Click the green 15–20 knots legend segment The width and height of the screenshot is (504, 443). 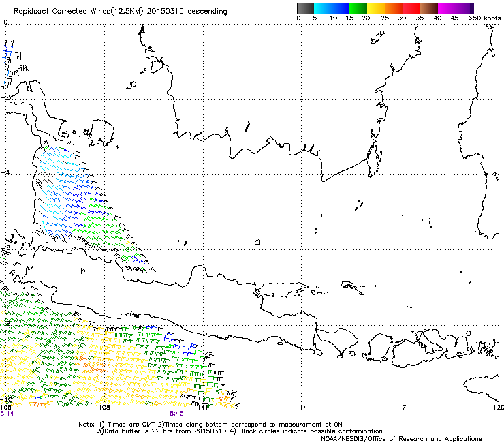tap(358, 8)
